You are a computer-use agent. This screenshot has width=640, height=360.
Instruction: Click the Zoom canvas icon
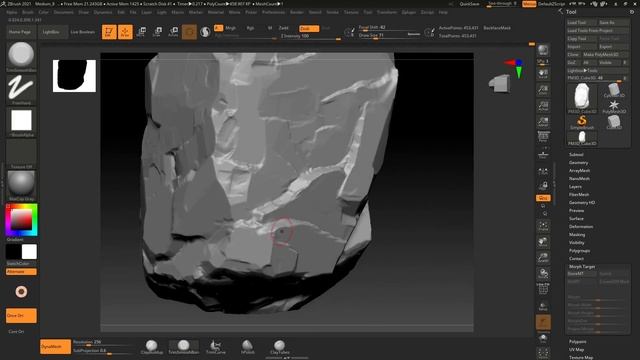click(x=543, y=90)
